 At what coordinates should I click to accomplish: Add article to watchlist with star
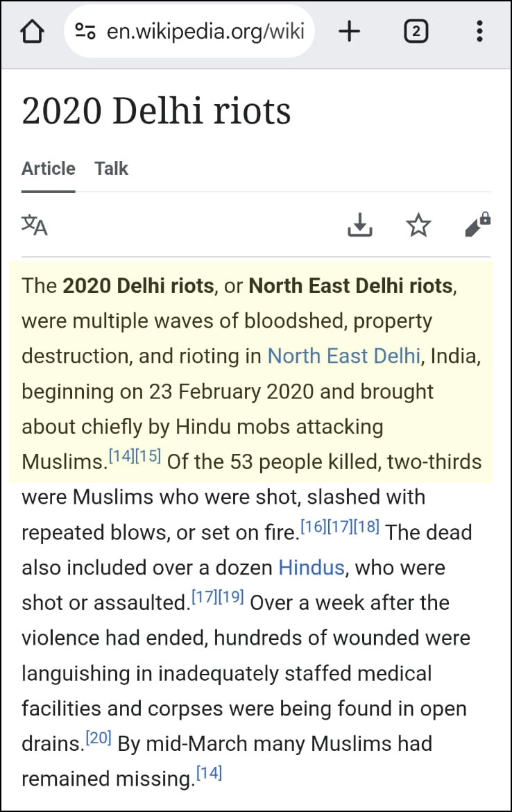coord(418,225)
